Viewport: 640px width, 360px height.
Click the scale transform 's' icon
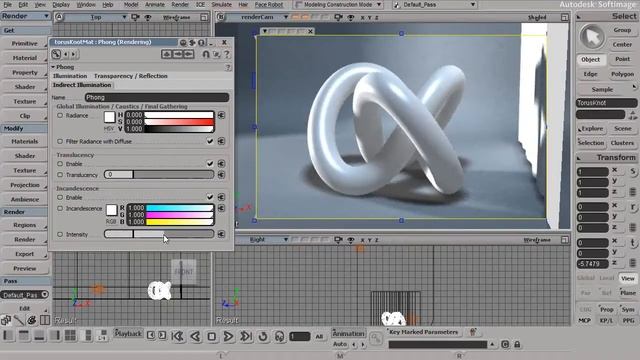(633, 171)
